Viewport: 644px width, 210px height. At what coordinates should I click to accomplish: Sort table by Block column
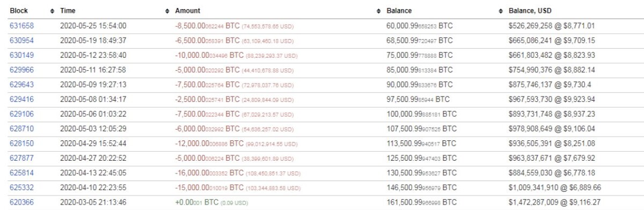tap(19, 11)
